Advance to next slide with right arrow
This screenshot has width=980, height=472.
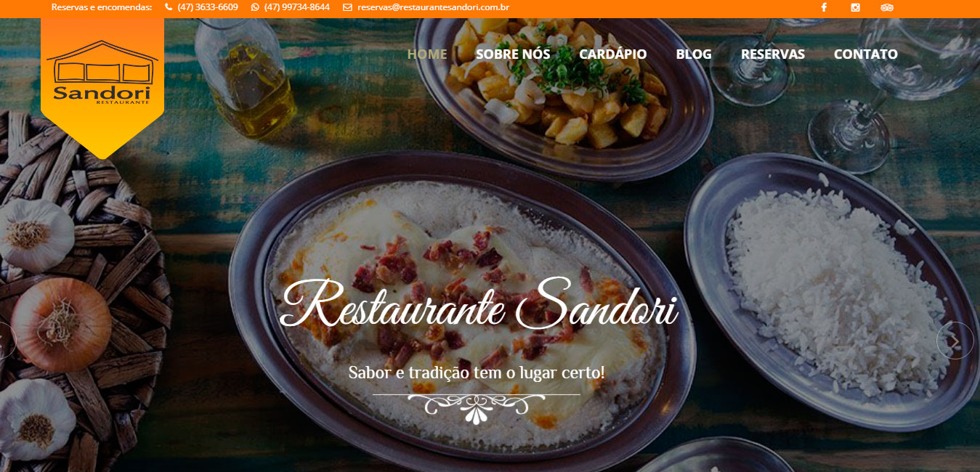point(955,340)
